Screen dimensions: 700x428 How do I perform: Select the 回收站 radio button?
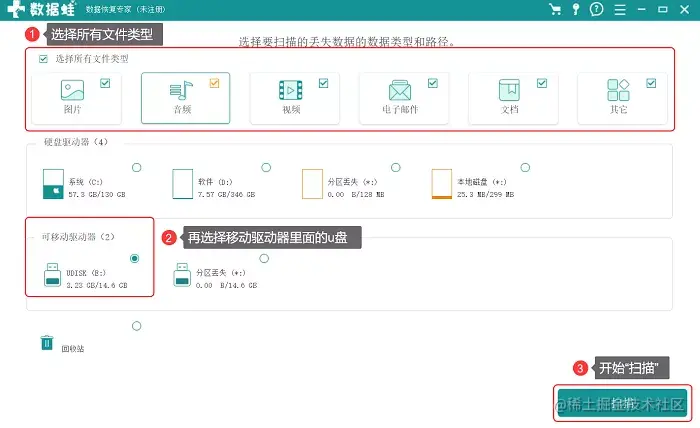coord(137,326)
